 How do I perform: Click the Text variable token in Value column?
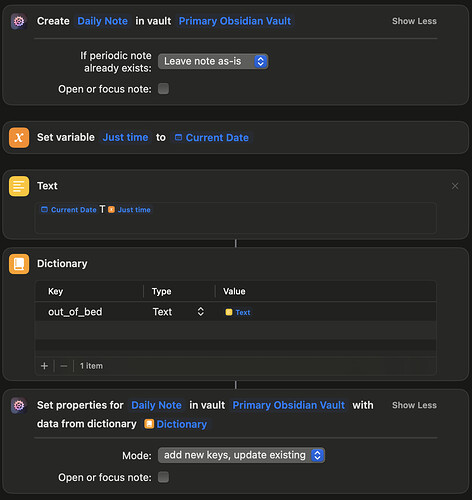click(238, 312)
